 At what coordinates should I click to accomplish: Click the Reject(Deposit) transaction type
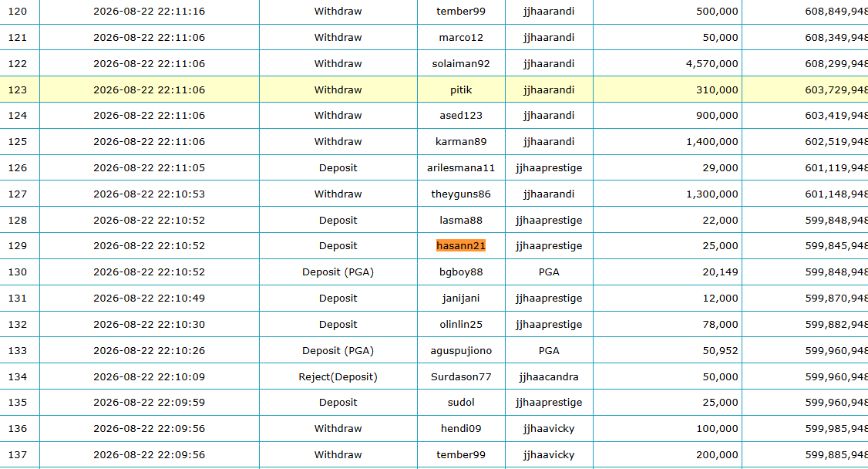click(x=338, y=376)
